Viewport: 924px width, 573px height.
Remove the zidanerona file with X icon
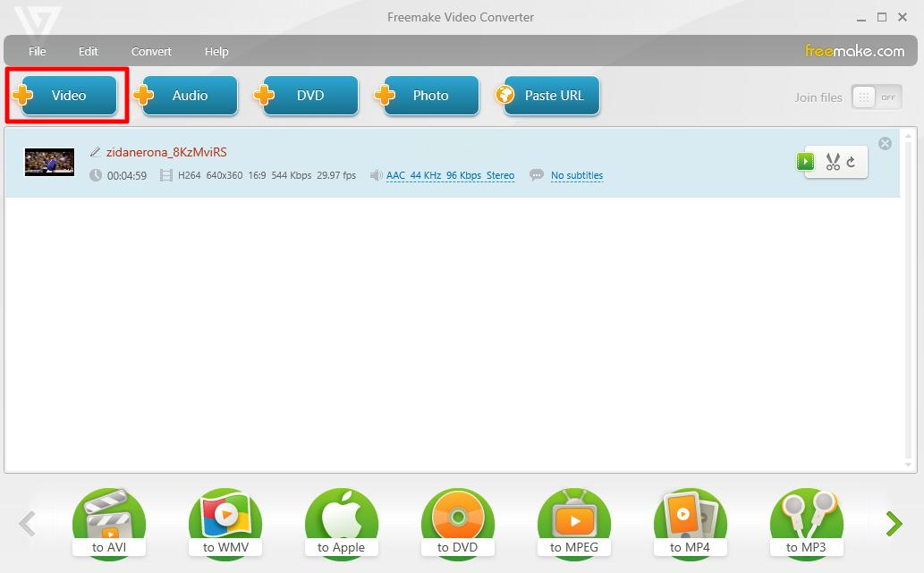(x=885, y=144)
